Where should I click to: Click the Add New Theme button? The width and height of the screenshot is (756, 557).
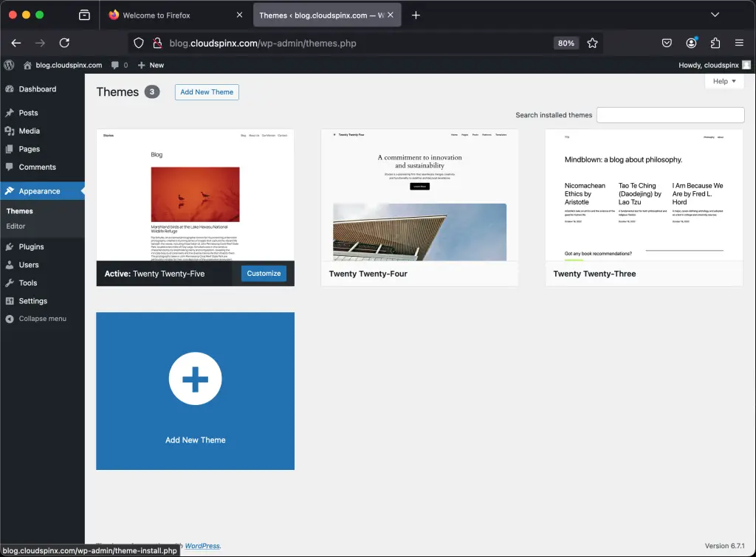[x=206, y=91]
